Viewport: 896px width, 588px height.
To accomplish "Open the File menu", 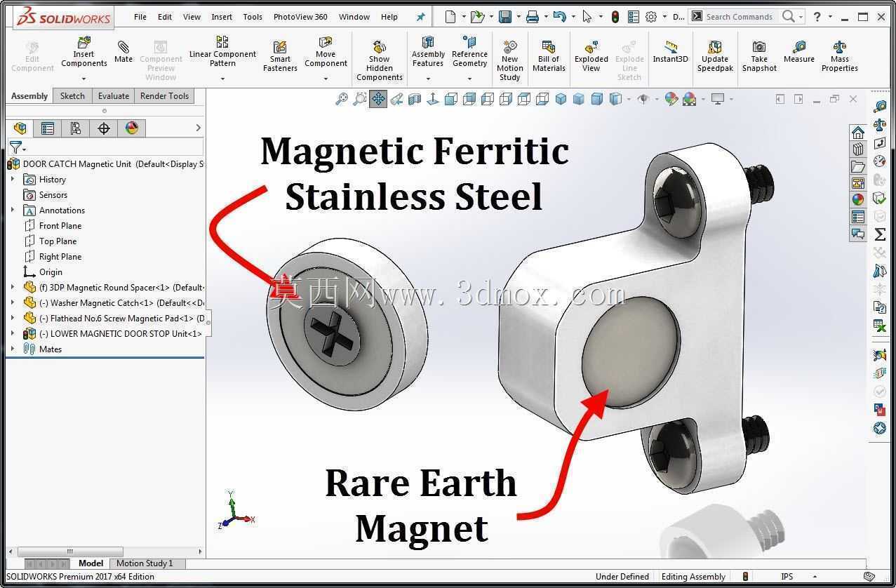I will [x=140, y=17].
